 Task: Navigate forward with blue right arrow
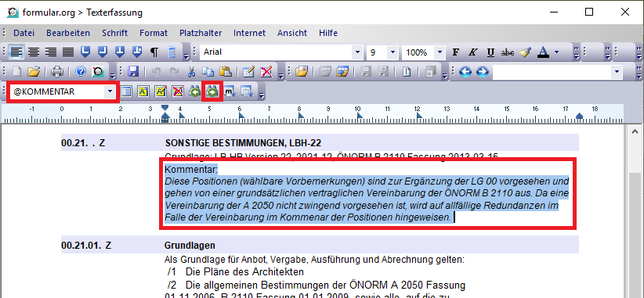482,72
